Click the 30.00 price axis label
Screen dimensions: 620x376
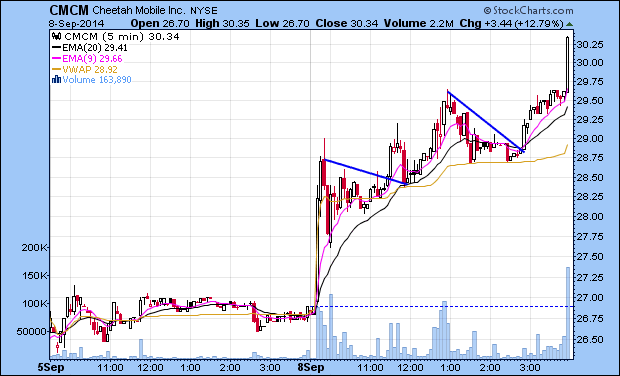[x=590, y=62]
